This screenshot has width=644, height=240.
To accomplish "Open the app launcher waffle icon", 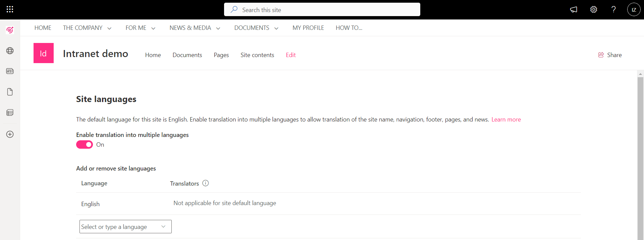I will point(10,9).
